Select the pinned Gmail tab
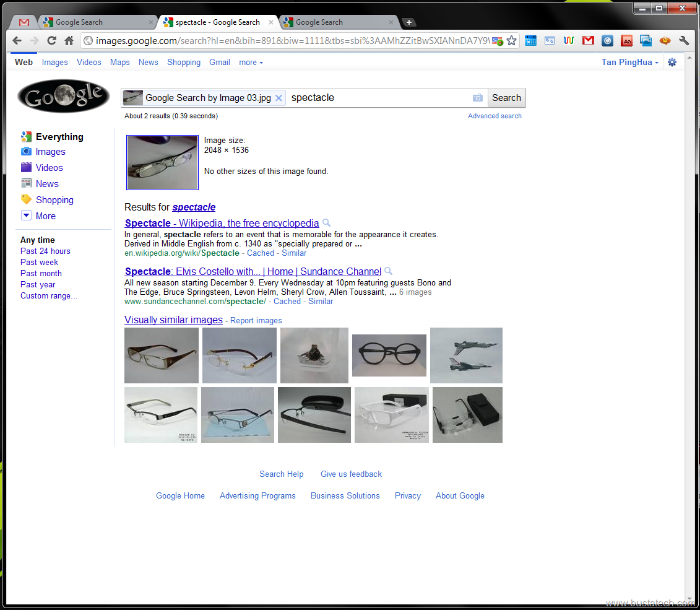Viewport: 700px width, 610px height. [24, 22]
